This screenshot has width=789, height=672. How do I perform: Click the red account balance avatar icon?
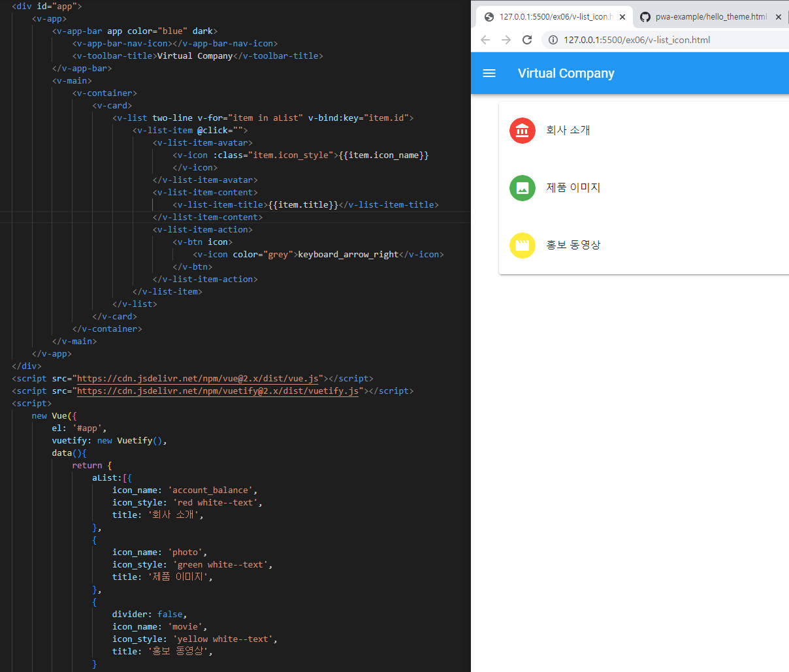tap(522, 131)
